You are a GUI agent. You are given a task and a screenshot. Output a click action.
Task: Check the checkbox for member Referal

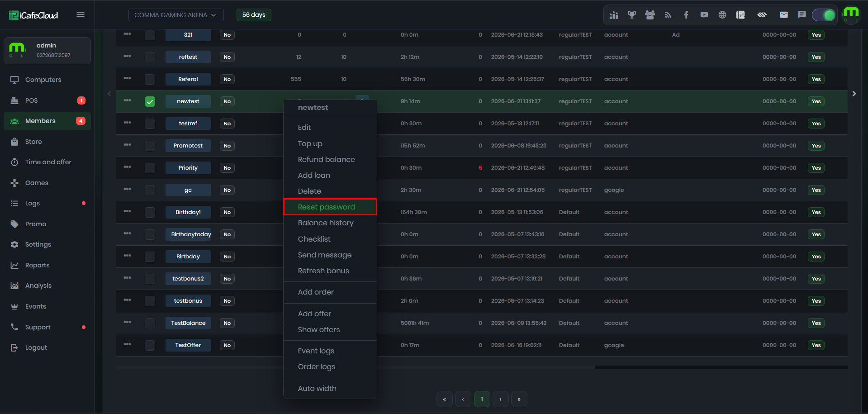(150, 80)
